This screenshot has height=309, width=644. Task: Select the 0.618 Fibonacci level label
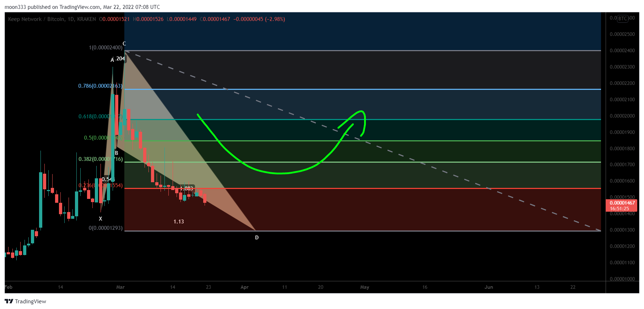pos(101,116)
